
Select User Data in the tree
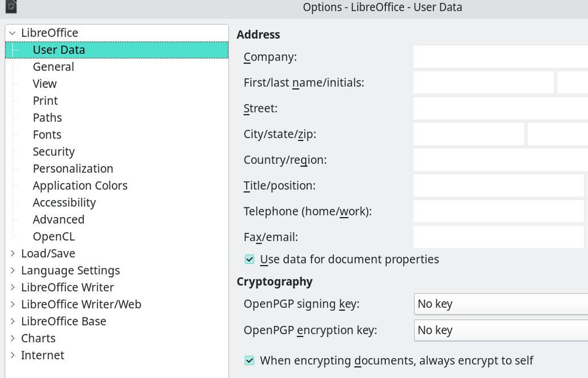pos(117,50)
